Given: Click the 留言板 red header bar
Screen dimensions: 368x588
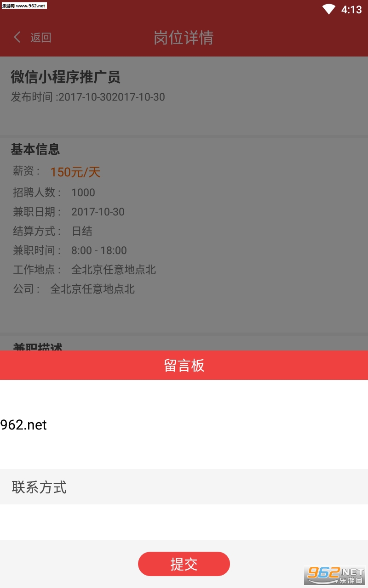Looking at the screenshot, I should tap(184, 365).
